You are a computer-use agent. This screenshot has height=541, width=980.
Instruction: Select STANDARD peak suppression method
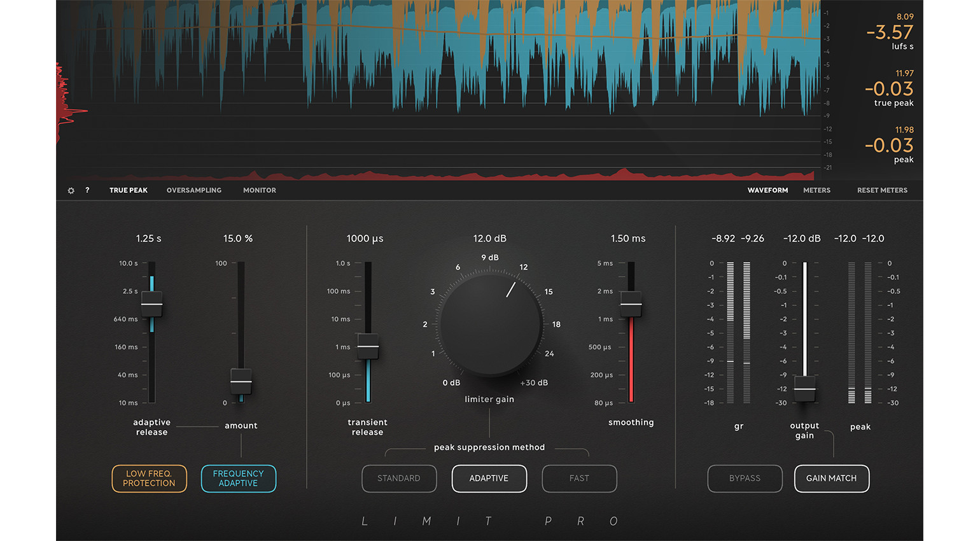399,479
